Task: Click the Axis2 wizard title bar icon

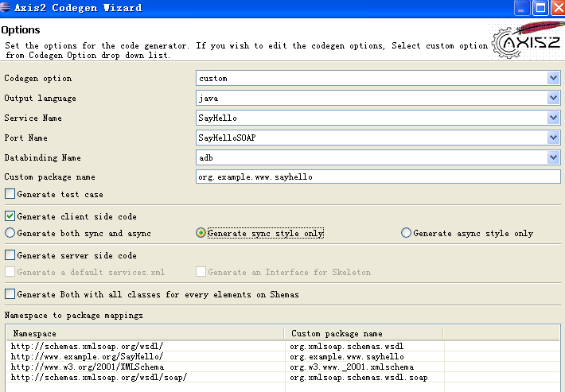Action: [x=6, y=8]
